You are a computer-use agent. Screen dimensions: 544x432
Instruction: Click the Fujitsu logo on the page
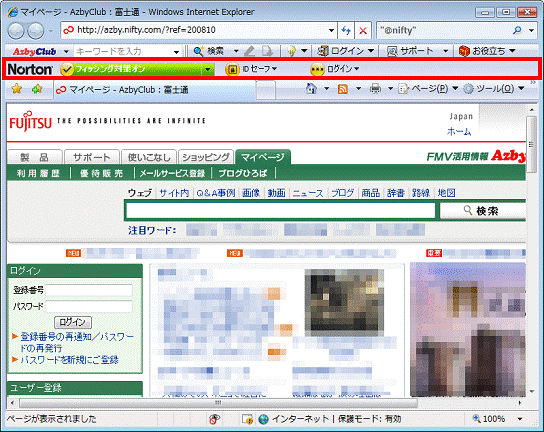point(31,121)
